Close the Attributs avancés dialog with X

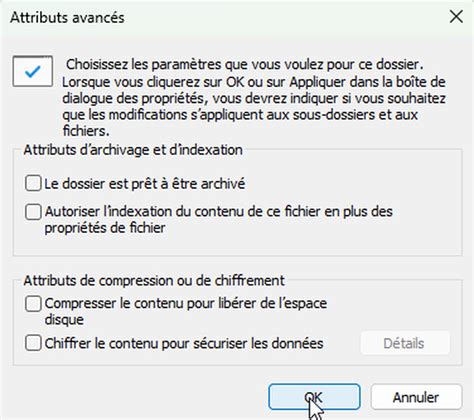pos(456,17)
